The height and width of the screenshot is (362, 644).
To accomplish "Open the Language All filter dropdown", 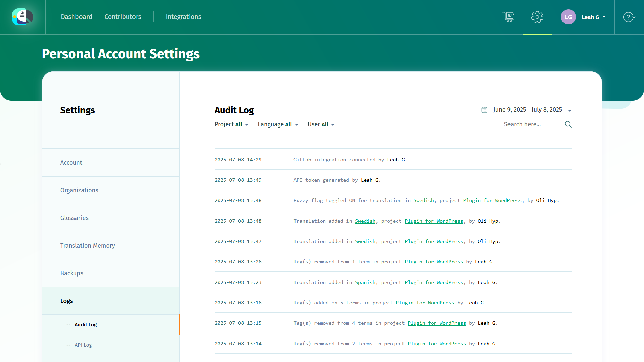I will click(278, 124).
